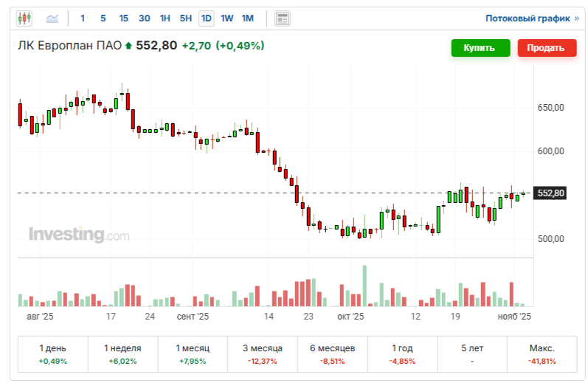Viewport: 588px width, 383px height.
Task: Select the 1M monthly interval
Action: click(x=248, y=18)
